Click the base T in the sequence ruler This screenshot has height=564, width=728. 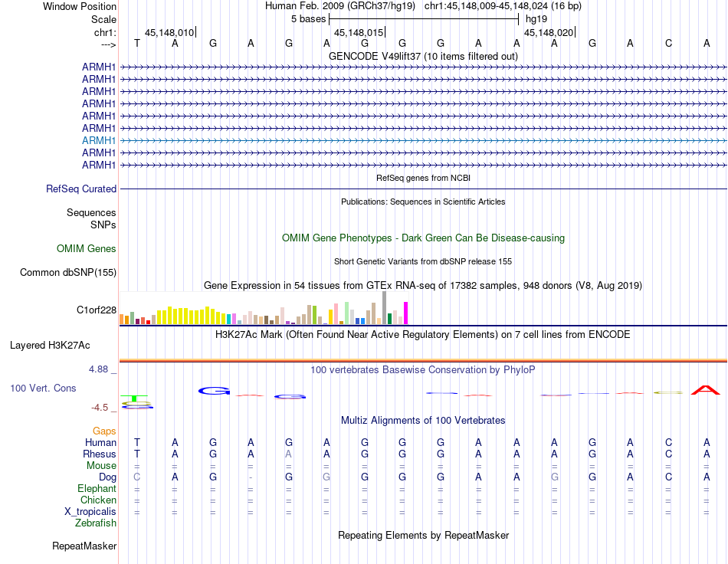point(136,43)
